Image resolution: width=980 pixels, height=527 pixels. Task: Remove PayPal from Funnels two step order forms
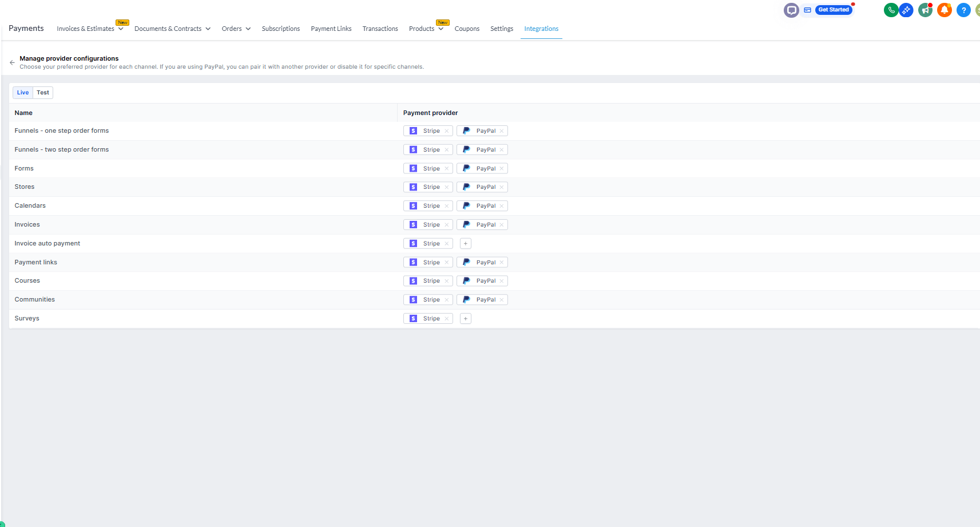point(502,150)
